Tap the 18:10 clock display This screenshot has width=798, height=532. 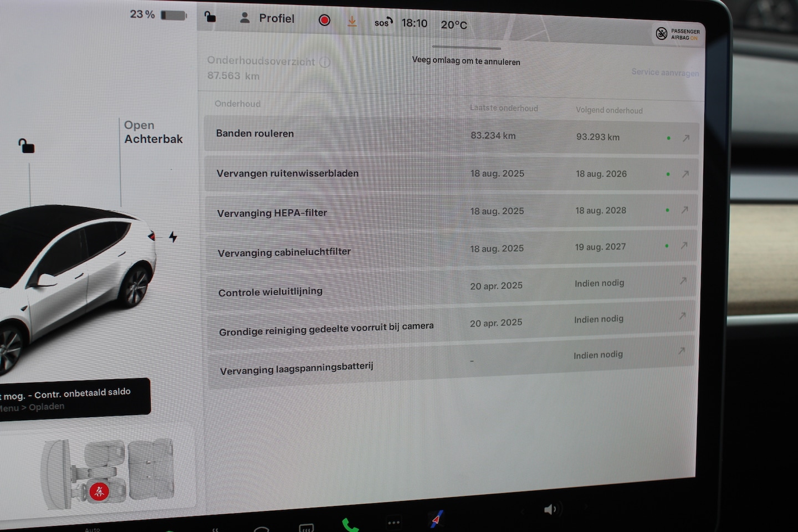coord(415,23)
